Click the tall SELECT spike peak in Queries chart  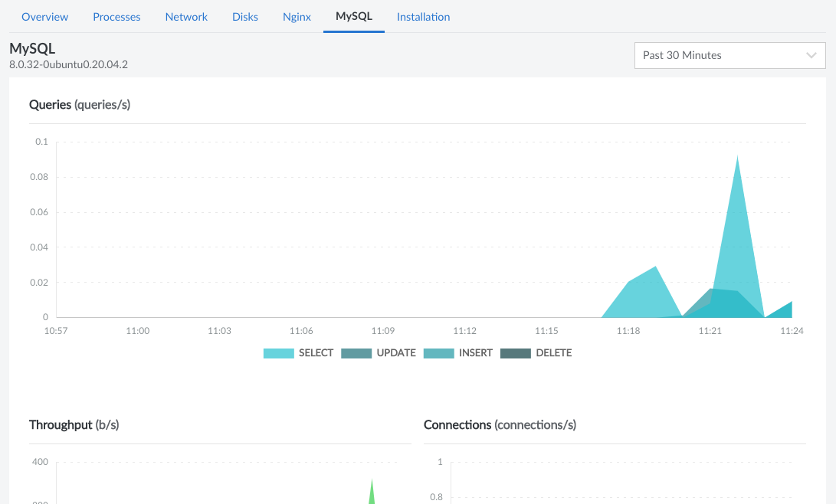point(737,161)
